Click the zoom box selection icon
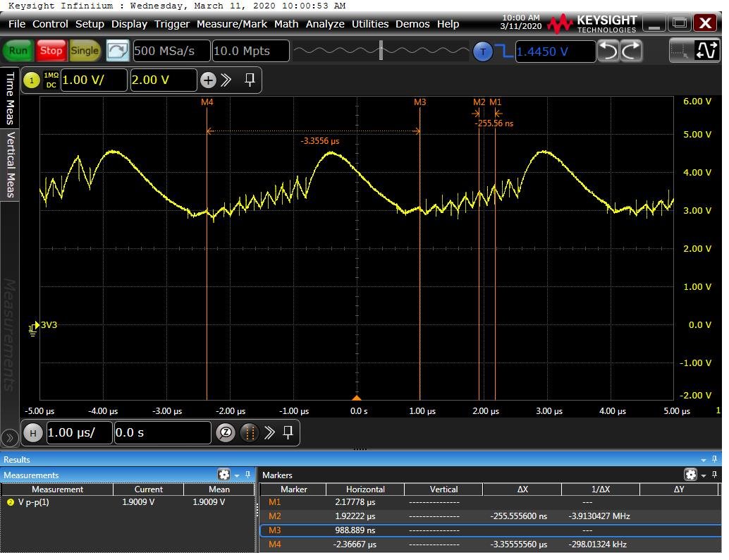Image resolution: width=729 pixels, height=560 pixels. [x=681, y=51]
